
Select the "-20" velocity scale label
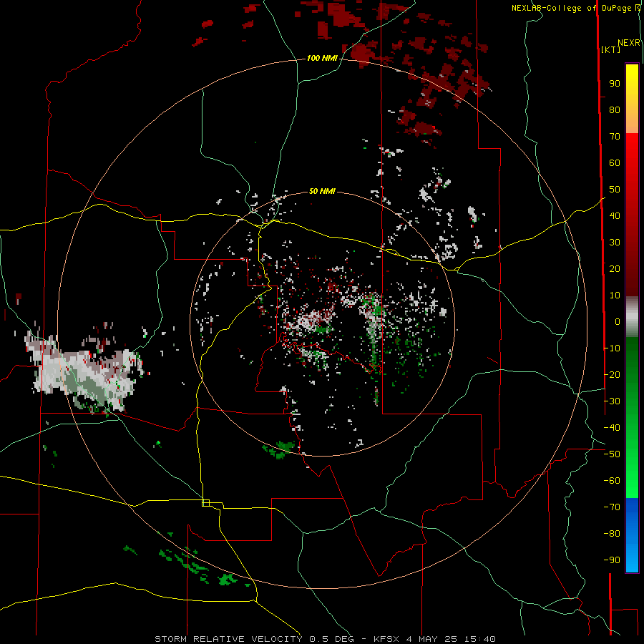612,375
